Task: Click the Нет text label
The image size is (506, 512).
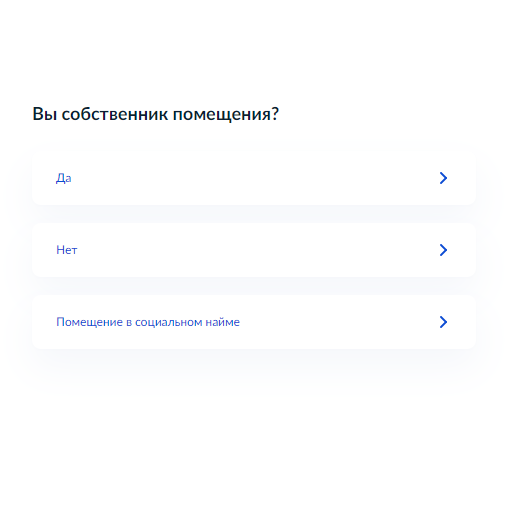Action: click(67, 250)
